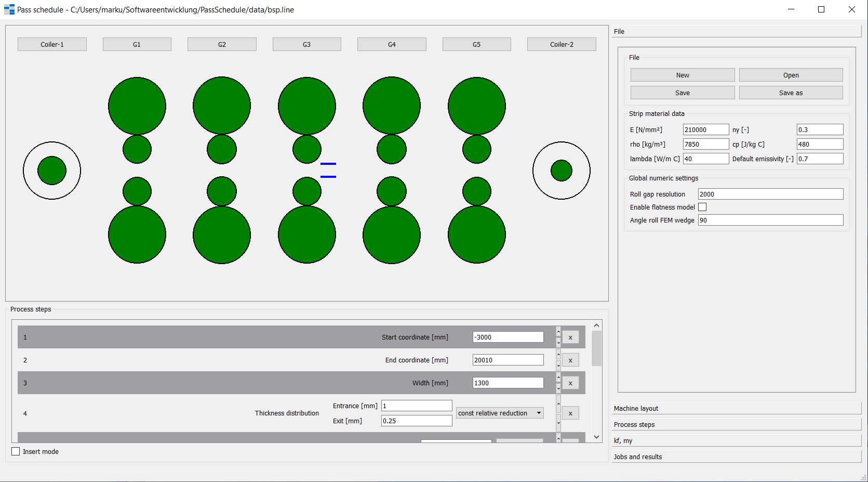Select the G3 rolling stand
The height and width of the screenshot is (482, 868).
click(x=306, y=44)
